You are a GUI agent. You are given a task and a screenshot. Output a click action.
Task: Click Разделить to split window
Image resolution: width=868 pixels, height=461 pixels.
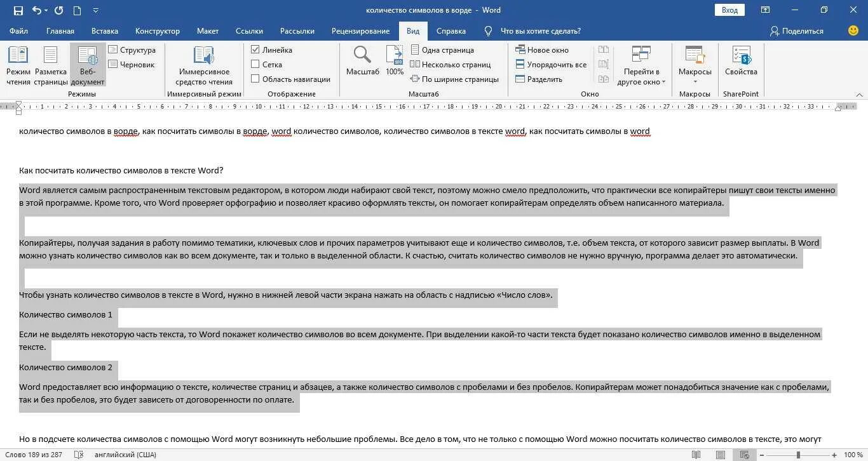(539, 79)
